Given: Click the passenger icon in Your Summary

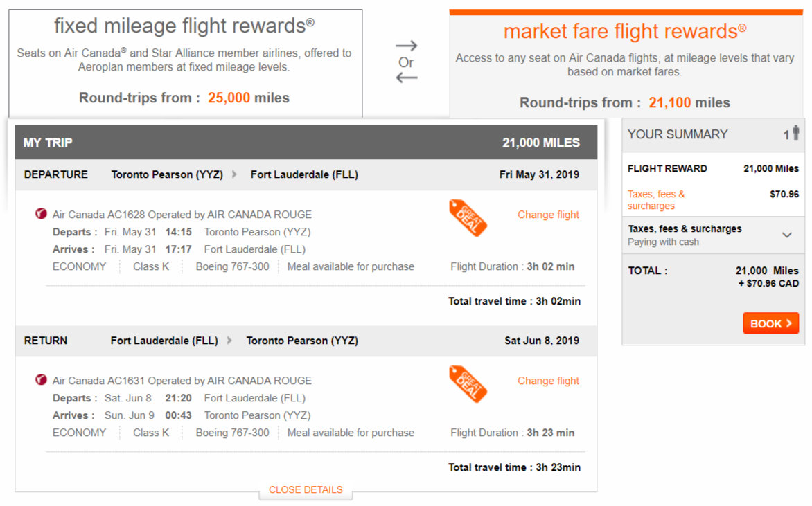Looking at the screenshot, I should 795,134.
